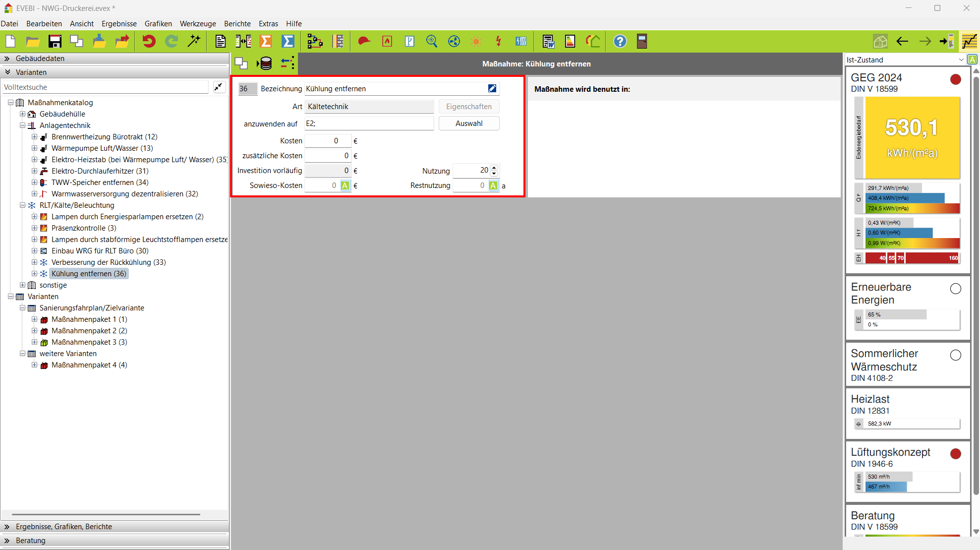Click the red lightning bolt toolbar icon

[x=498, y=42]
